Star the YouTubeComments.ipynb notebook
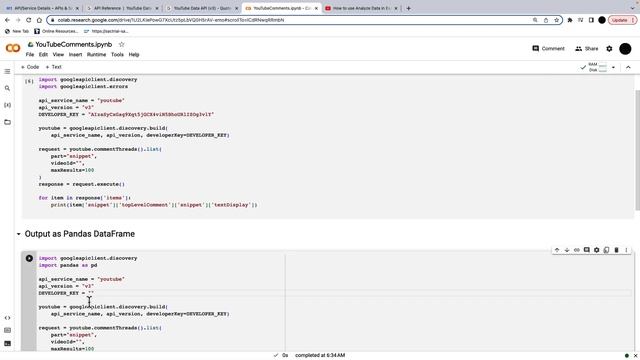The height and width of the screenshot is (360, 640). [121, 44]
